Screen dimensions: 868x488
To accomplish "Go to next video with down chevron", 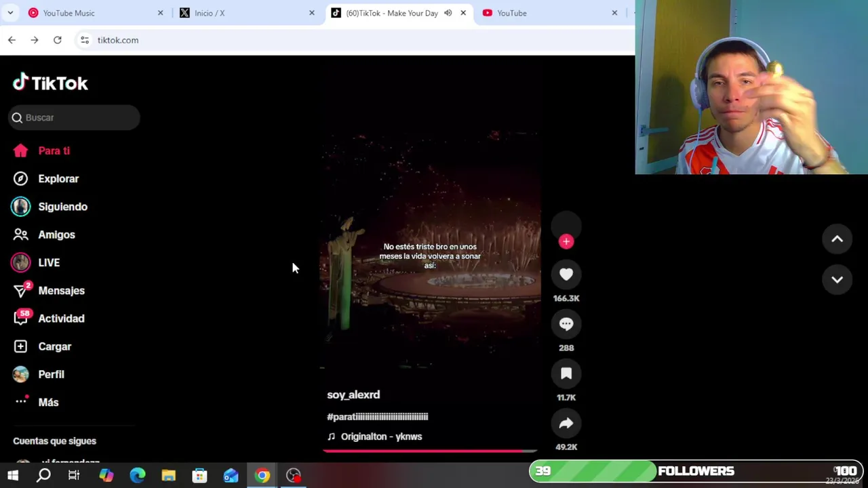I will tap(837, 279).
